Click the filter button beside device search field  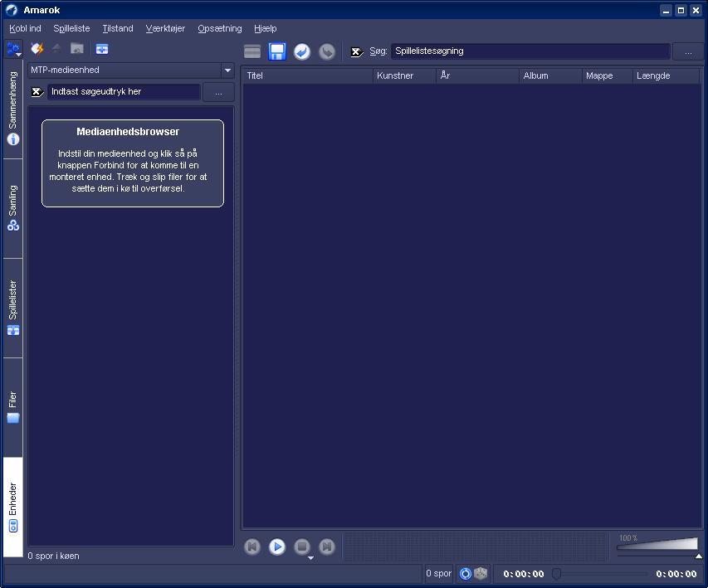pos(218,92)
